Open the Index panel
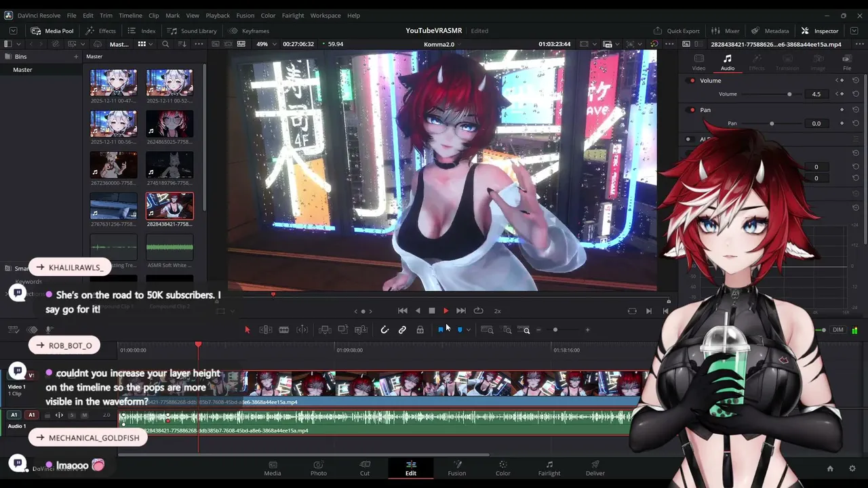 [x=142, y=30]
